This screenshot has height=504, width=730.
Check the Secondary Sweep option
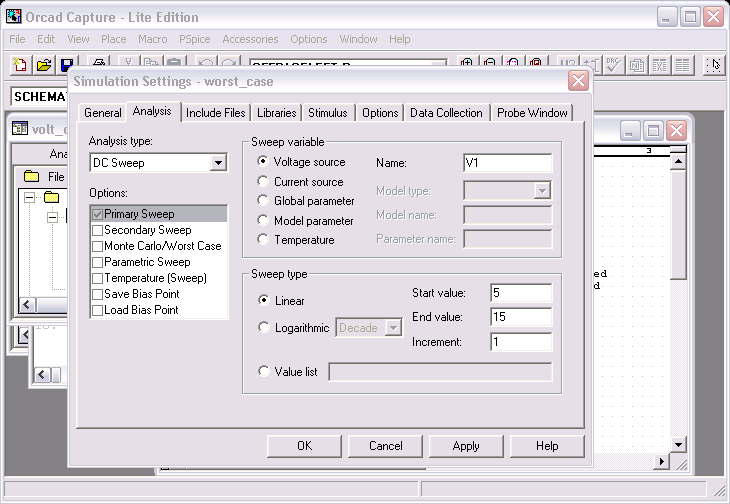97,230
